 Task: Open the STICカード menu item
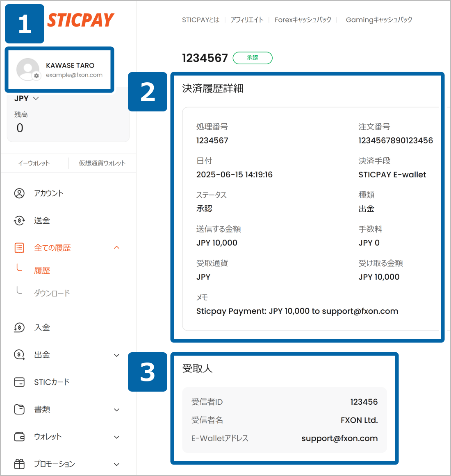[x=52, y=382]
